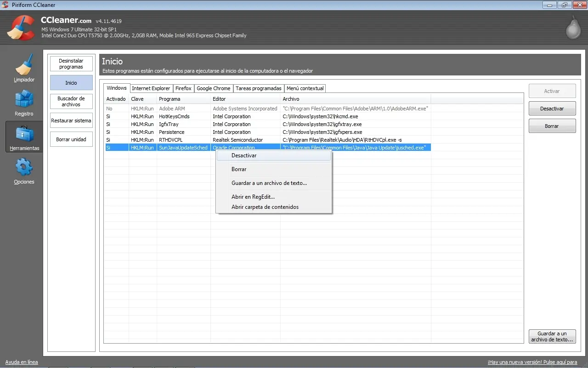
Task: Choose Abrir carpeta de contenidos
Action: pyautogui.click(x=274, y=207)
